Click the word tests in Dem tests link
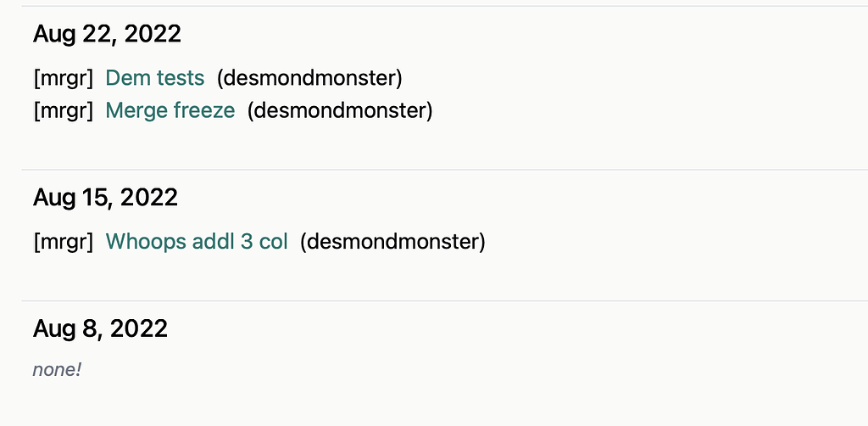The image size is (868, 426). tap(181, 78)
